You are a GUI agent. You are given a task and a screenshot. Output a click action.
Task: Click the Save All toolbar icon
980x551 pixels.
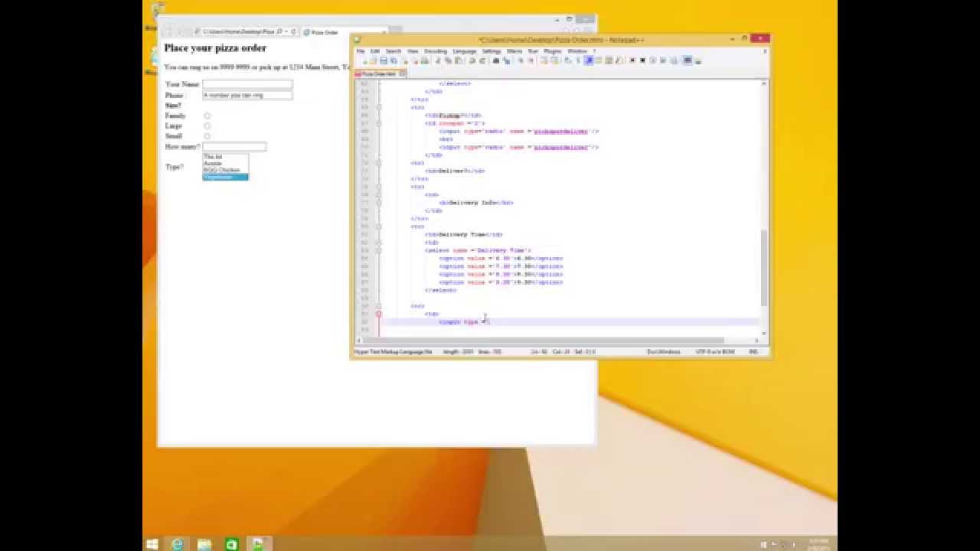coord(394,60)
